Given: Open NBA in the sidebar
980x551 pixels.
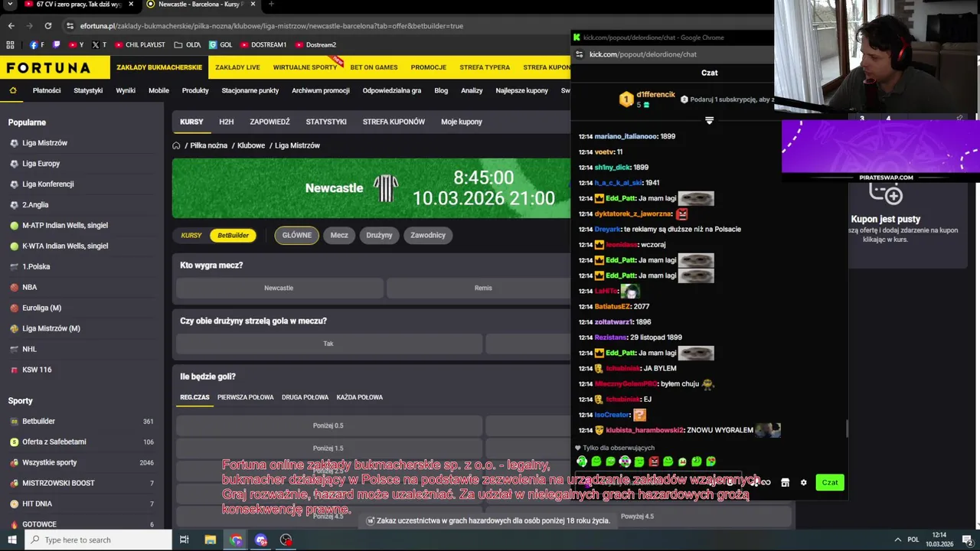Looking at the screenshot, I should [x=29, y=287].
